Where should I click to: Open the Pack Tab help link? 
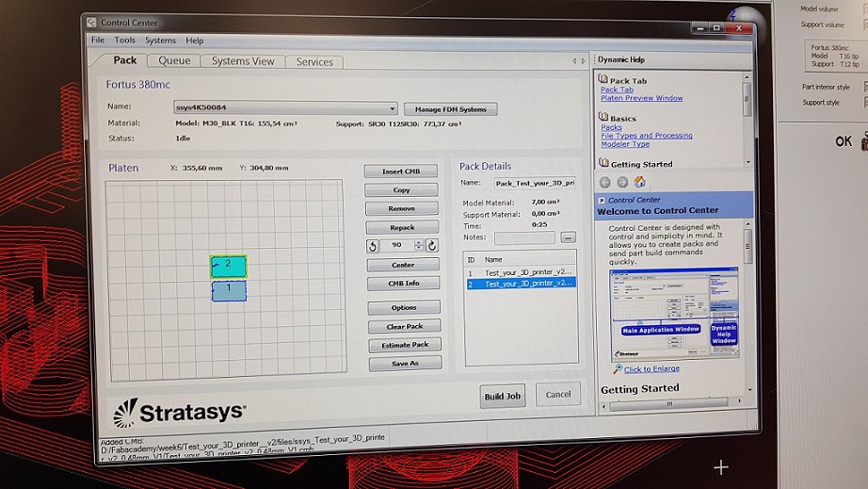tap(617, 90)
